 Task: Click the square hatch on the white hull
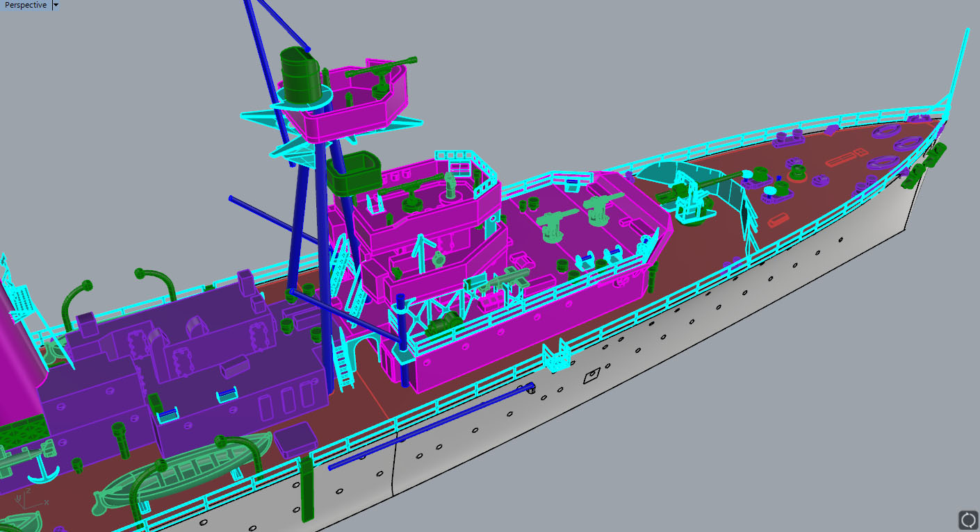[591, 376]
